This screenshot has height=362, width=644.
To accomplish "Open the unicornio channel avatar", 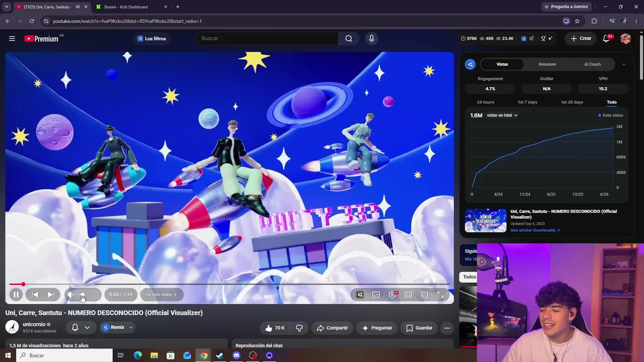I will click(x=12, y=327).
